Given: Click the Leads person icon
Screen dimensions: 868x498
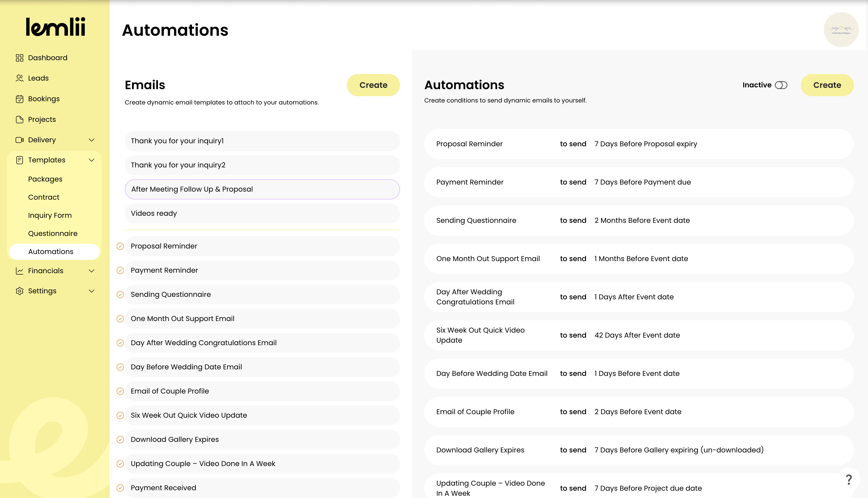Looking at the screenshot, I should tap(19, 78).
